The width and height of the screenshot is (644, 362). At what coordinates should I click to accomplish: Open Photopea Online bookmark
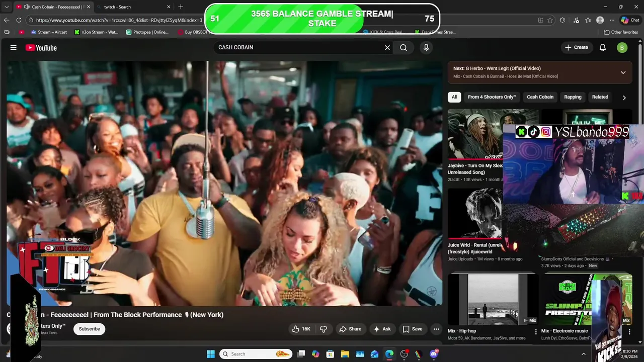147,32
